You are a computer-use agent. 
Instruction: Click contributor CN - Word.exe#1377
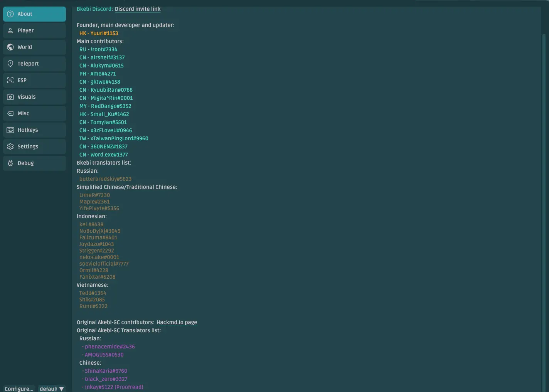coord(103,155)
